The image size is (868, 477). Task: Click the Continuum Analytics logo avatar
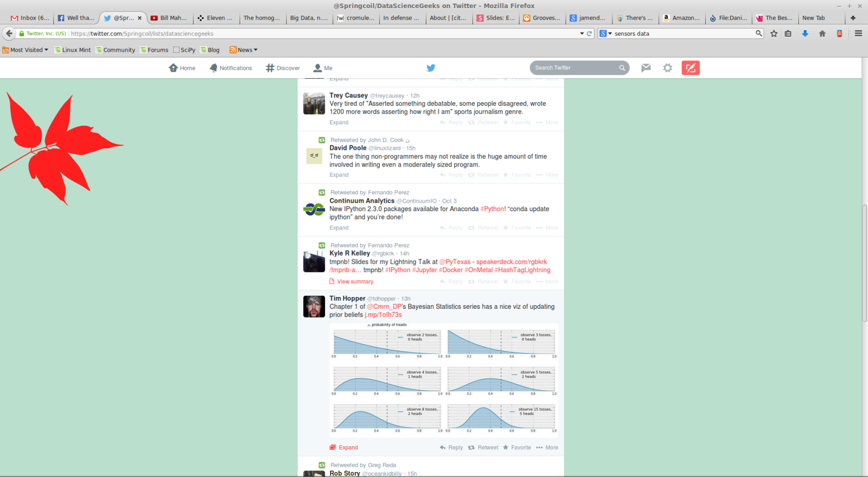coord(314,209)
